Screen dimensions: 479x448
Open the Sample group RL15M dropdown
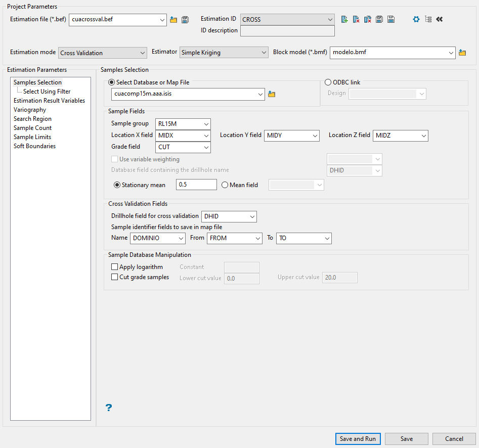pyautogui.click(x=183, y=124)
